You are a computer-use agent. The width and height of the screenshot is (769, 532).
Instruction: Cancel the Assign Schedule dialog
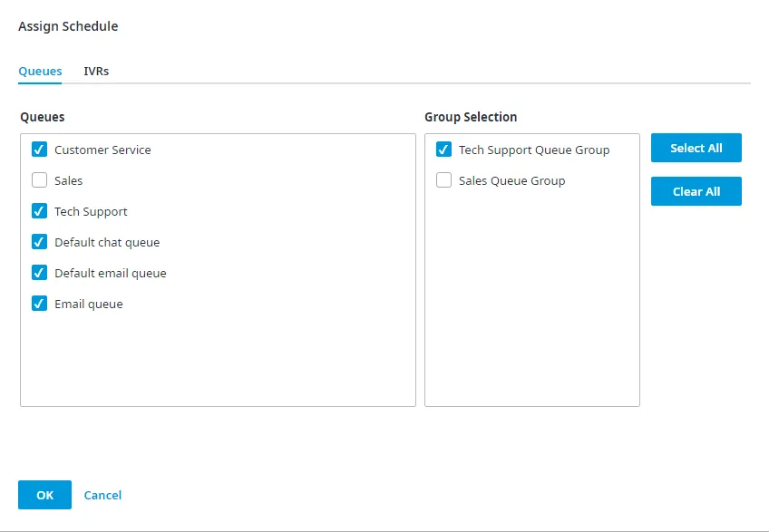[x=102, y=495]
